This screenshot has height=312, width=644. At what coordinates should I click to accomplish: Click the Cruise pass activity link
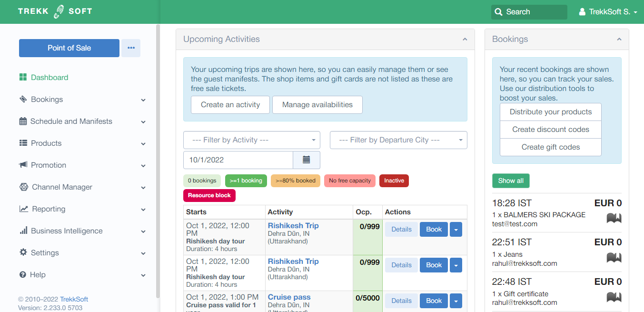tap(289, 297)
